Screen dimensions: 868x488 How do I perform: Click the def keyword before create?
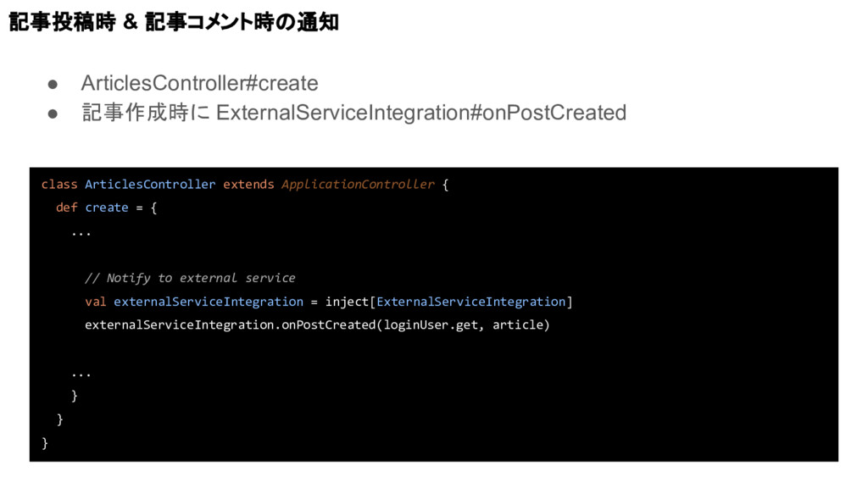pos(66,208)
